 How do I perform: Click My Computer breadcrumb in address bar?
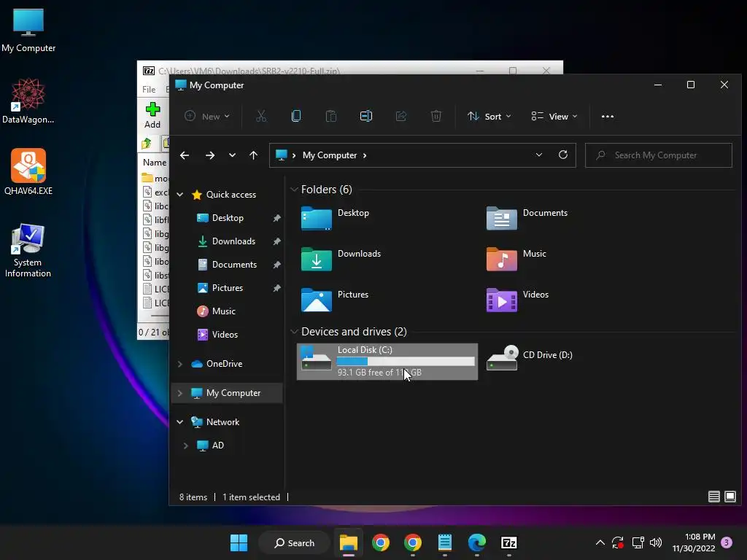(x=330, y=155)
